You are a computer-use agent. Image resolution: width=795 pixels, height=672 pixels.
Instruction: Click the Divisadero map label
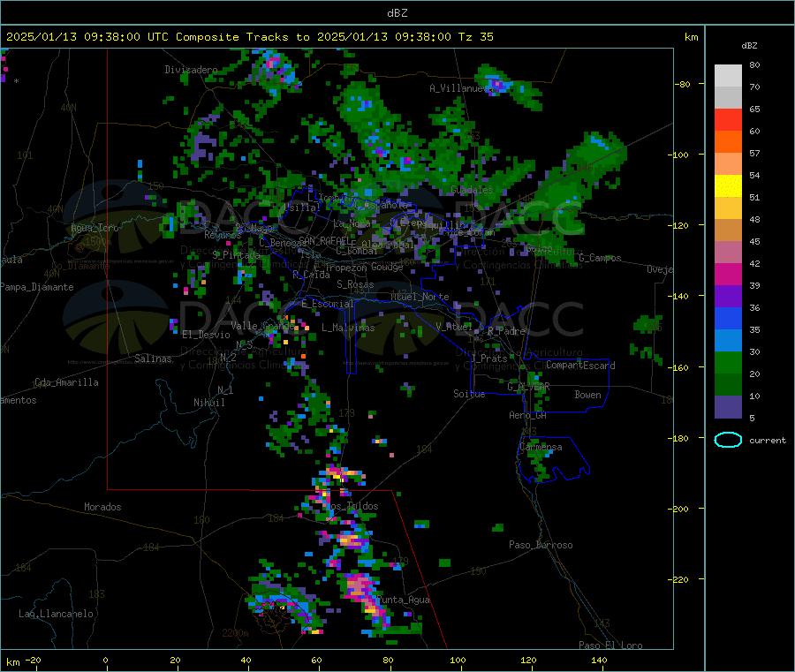[191, 70]
